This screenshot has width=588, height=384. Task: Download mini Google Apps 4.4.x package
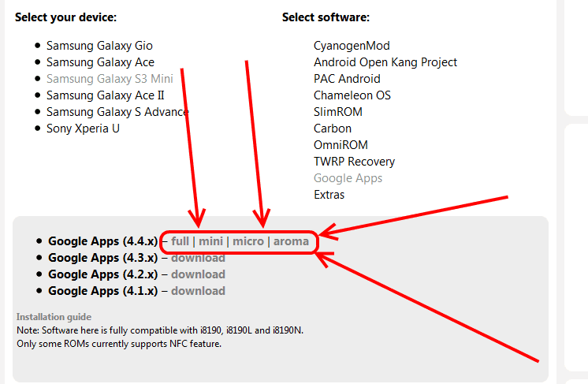coord(210,241)
